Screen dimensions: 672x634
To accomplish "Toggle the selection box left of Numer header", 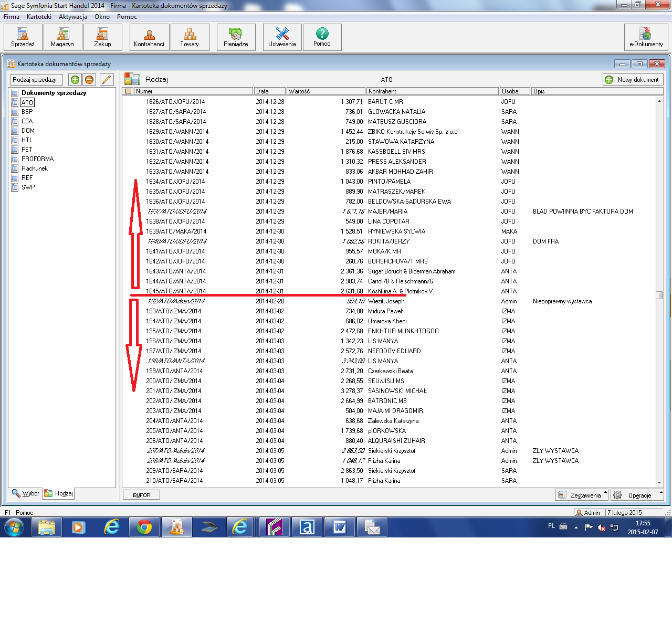I will 128,91.
